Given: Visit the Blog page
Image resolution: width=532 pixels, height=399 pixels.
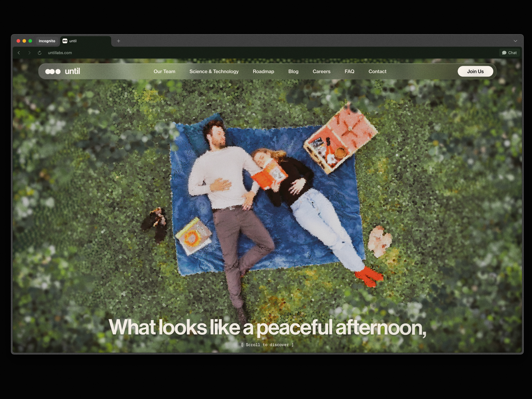Looking at the screenshot, I should point(293,71).
